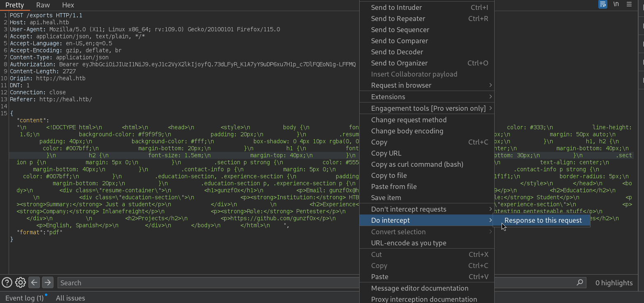This screenshot has height=303, width=644.
Task: Toggle the word wrap icon
Action: (x=603, y=5)
